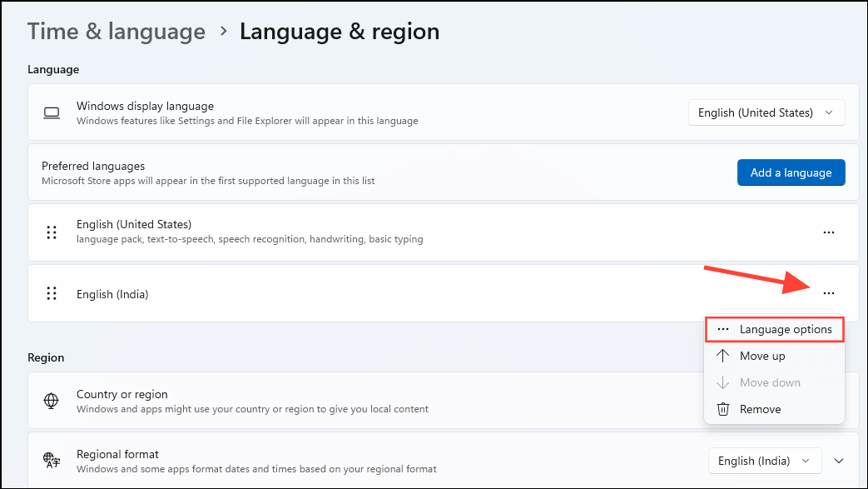This screenshot has height=489, width=868.
Task: Select Remove from the context menu
Action: [x=760, y=409]
